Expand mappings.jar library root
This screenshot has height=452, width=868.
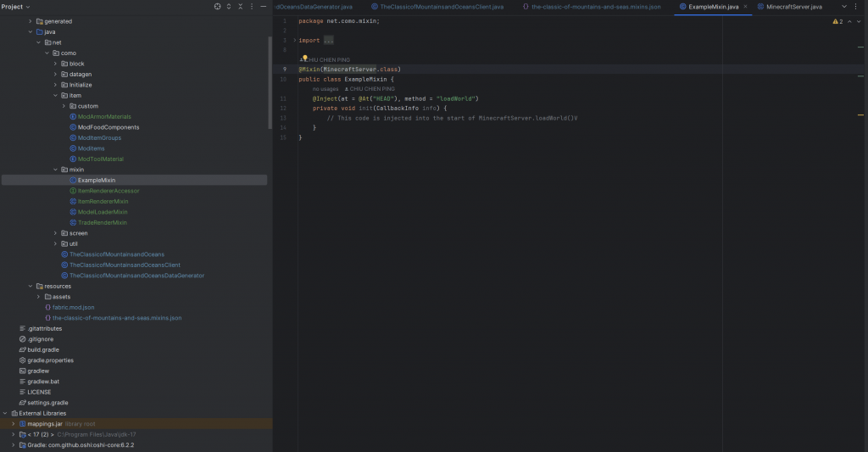tap(14, 424)
